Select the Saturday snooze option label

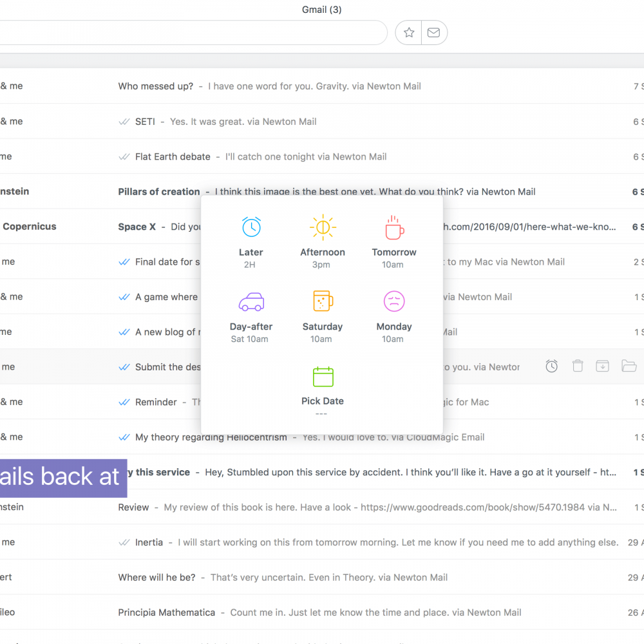[323, 327]
